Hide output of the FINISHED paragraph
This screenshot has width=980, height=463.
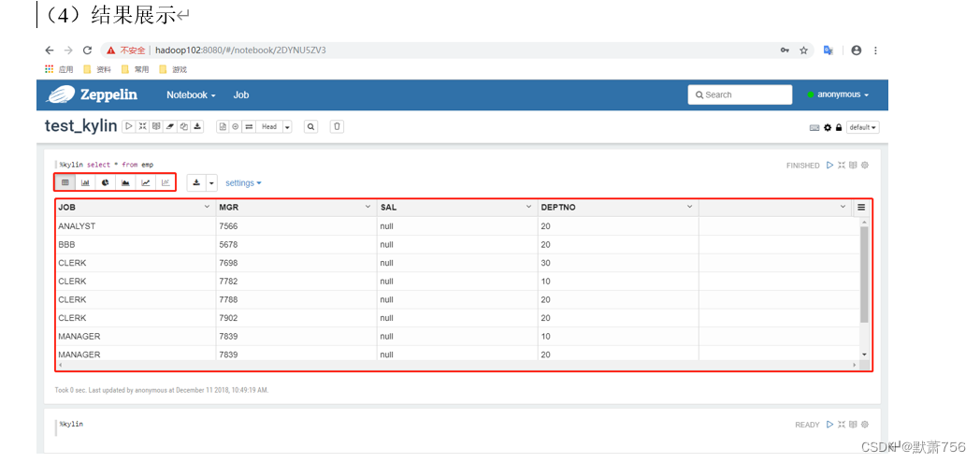[853, 165]
